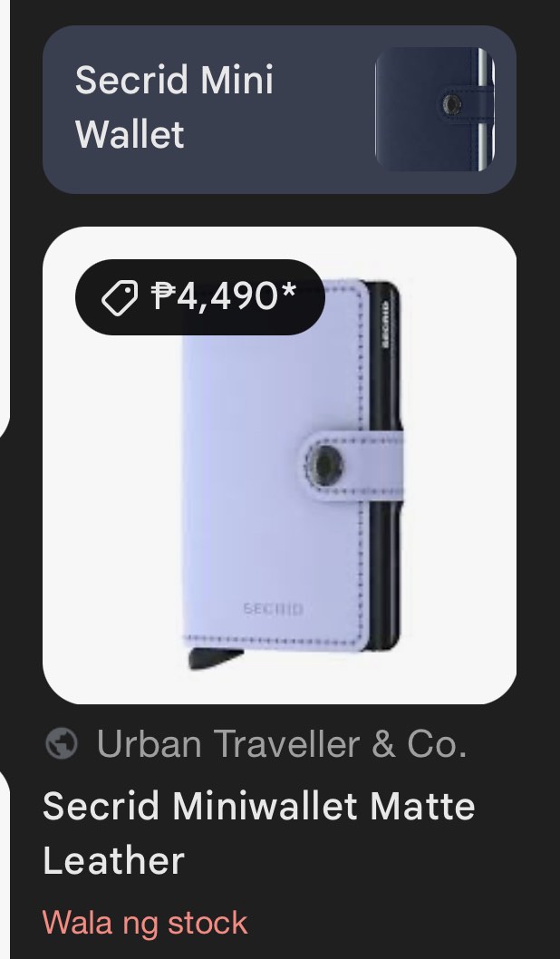View the navy wallet thumbnail
This screenshot has height=959, width=560.
tap(435, 109)
